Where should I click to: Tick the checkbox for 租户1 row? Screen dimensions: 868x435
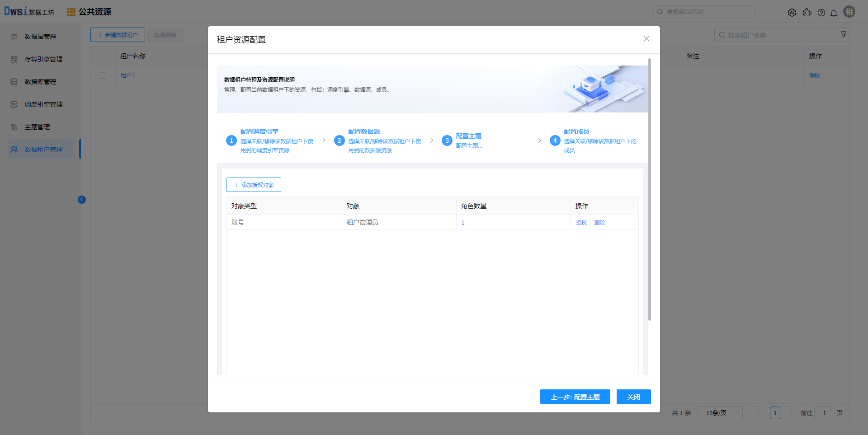tap(103, 75)
